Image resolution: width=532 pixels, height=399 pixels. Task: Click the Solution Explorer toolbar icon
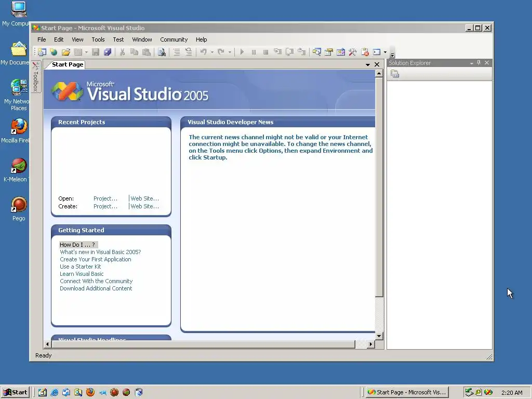click(317, 52)
